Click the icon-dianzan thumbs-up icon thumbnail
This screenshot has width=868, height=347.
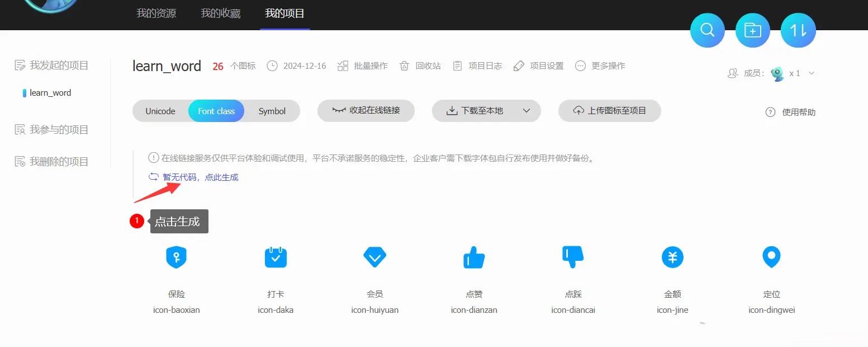(473, 257)
